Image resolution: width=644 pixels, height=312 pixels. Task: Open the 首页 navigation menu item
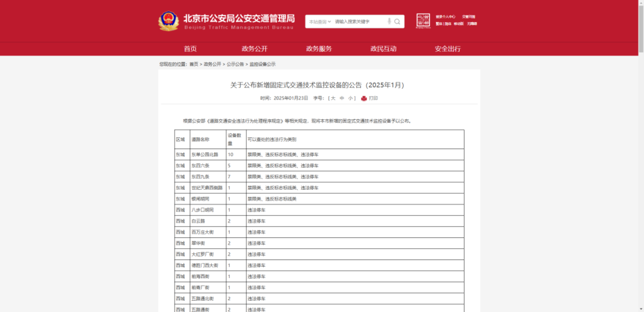coord(190,49)
